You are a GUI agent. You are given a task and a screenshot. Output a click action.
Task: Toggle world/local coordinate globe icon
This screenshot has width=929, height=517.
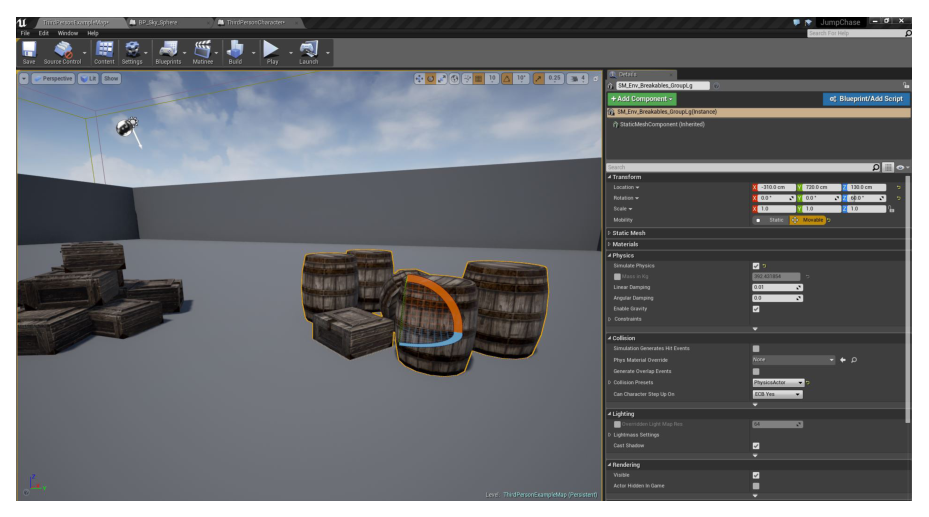[x=454, y=78]
